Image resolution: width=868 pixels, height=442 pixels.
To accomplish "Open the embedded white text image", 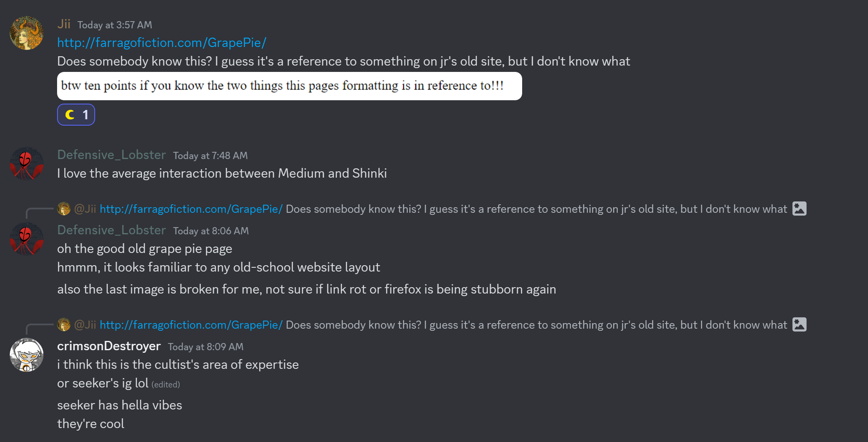I will click(x=290, y=86).
